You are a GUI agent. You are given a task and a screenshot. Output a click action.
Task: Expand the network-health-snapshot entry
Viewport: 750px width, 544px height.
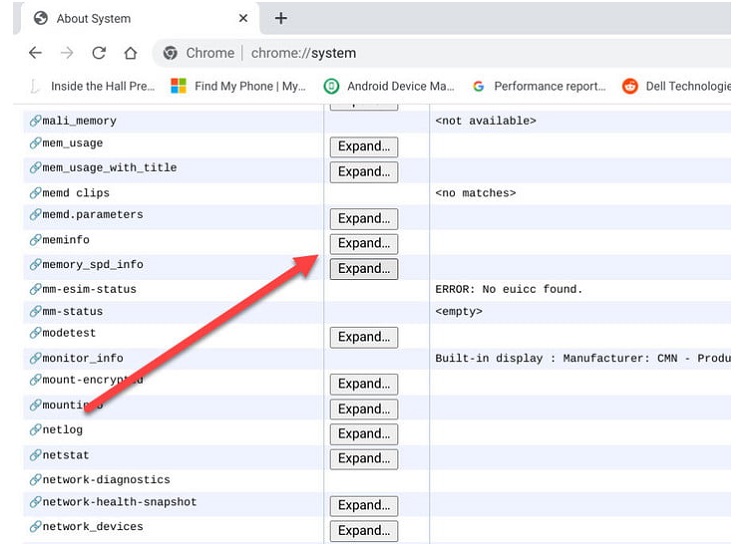tap(364, 506)
